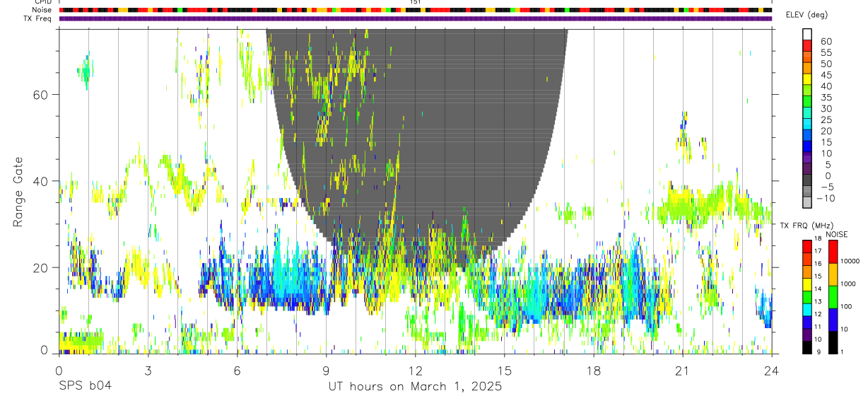
Task: Click the x-axis tick label '21'
Action: click(683, 370)
